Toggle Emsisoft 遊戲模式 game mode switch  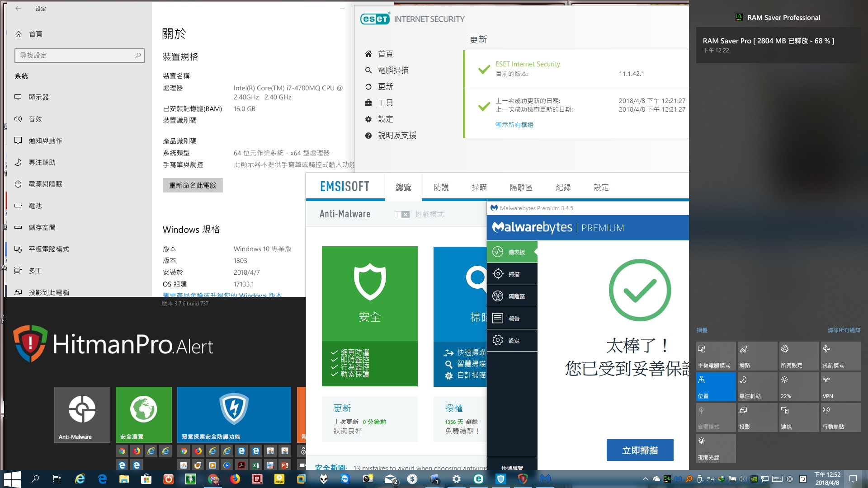(402, 215)
